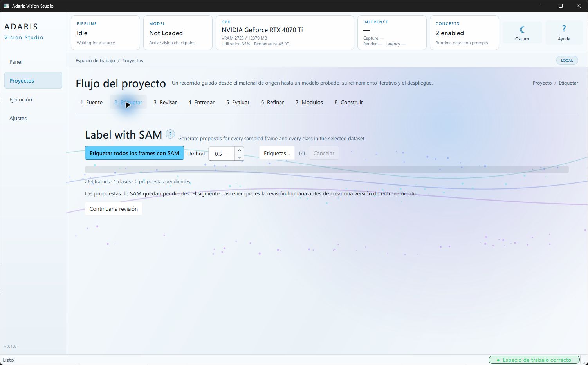
Task: Open the Etiquetas... dialog button
Action: point(277,153)
